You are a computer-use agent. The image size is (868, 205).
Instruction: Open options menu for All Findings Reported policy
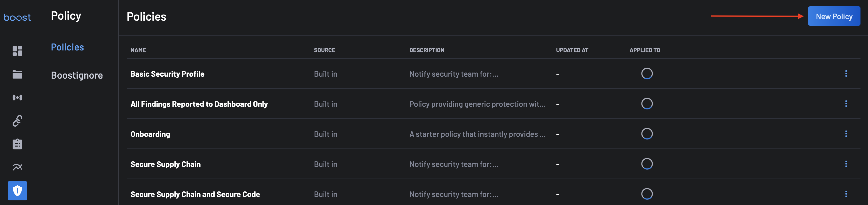click(x=846, y=104)
